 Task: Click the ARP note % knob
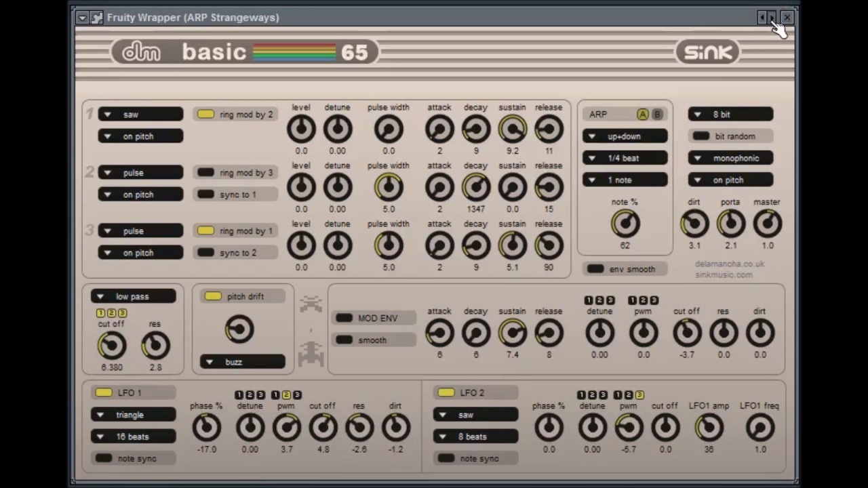pyautogui.click(x=625, y=224)
